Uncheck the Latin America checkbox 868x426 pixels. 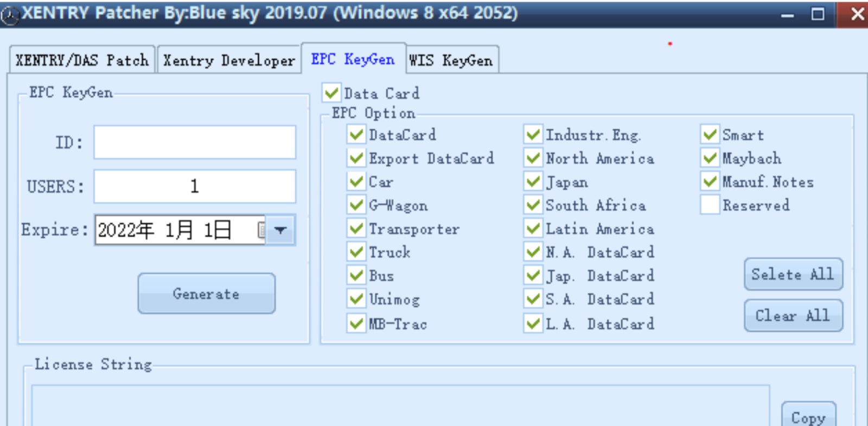pos(533,229)
